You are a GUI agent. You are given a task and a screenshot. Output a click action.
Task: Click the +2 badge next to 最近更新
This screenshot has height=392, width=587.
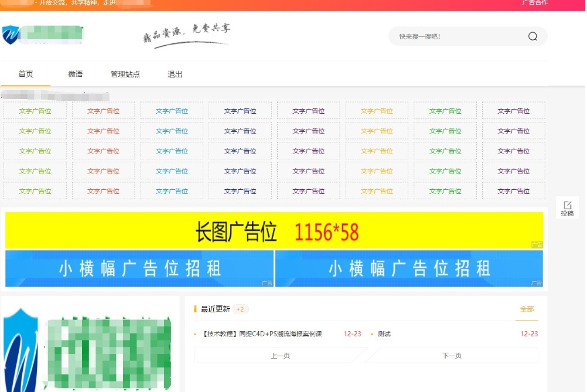click(x=240, y=308)
